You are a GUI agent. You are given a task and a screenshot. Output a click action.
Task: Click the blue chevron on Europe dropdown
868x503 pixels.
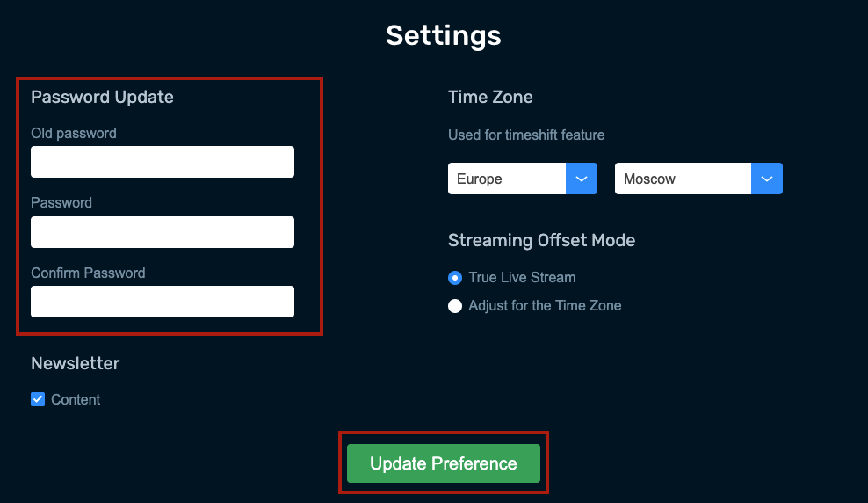581,179
